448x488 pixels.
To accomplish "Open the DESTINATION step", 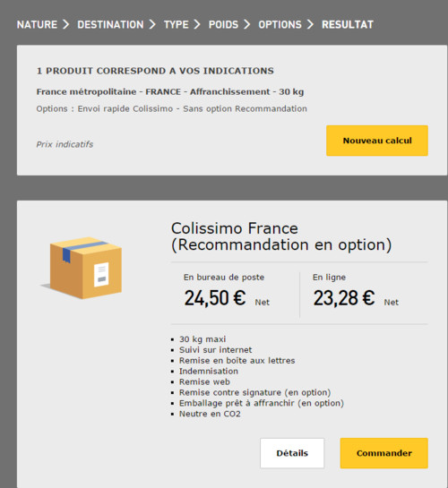I will click(x=110, y=24).
